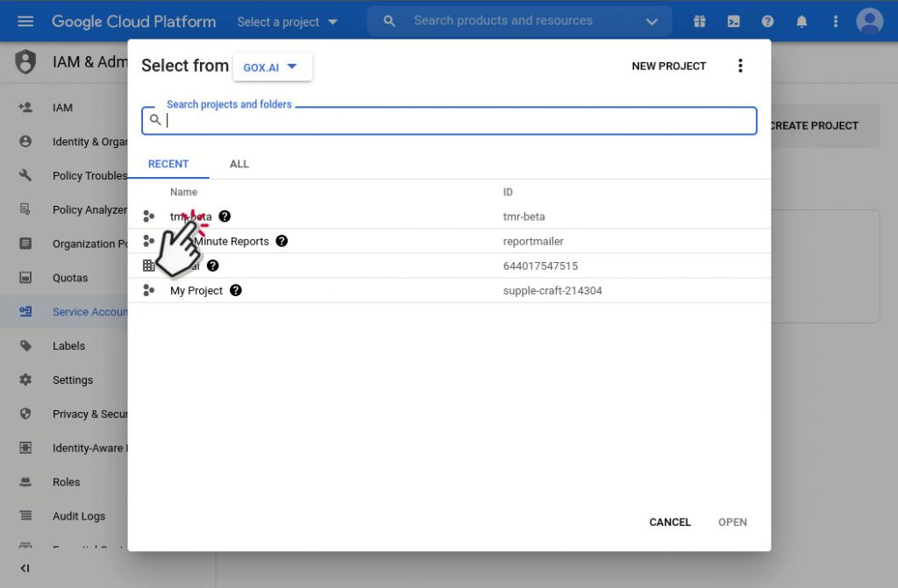
Task: Click the CREATE PROJECT button behind the dialog
Action: (x=815, y=125)
